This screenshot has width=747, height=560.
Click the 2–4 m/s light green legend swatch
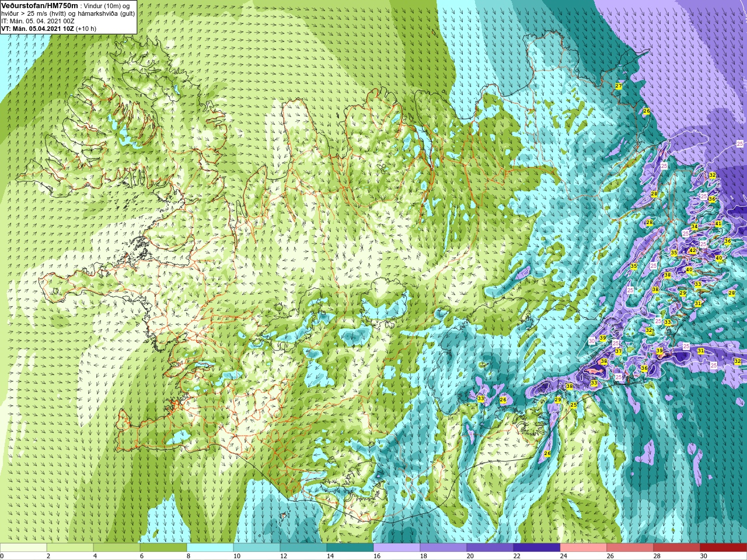tap(70, 547)
